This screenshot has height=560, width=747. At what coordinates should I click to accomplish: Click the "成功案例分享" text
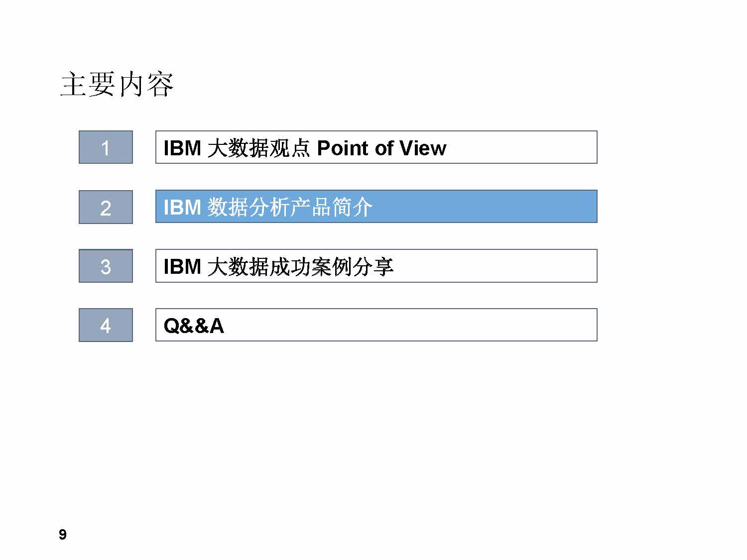coord(331,266)
